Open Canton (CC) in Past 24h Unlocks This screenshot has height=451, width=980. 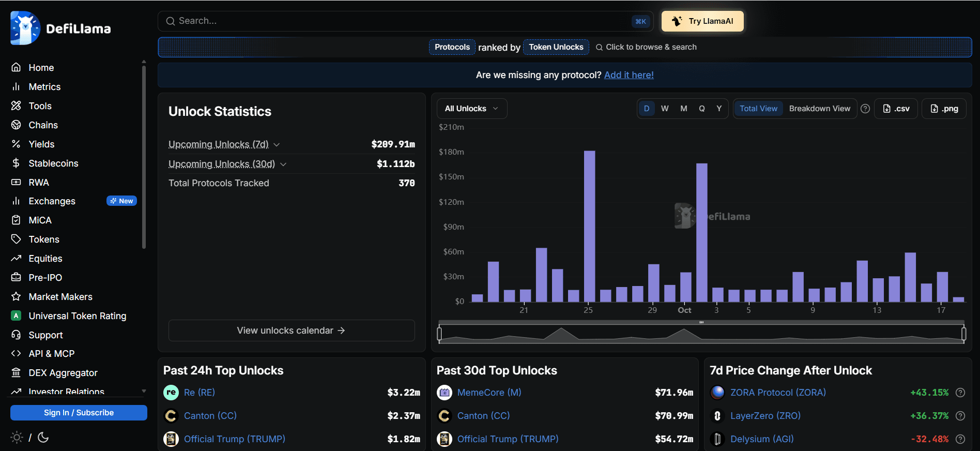[210, 416]
